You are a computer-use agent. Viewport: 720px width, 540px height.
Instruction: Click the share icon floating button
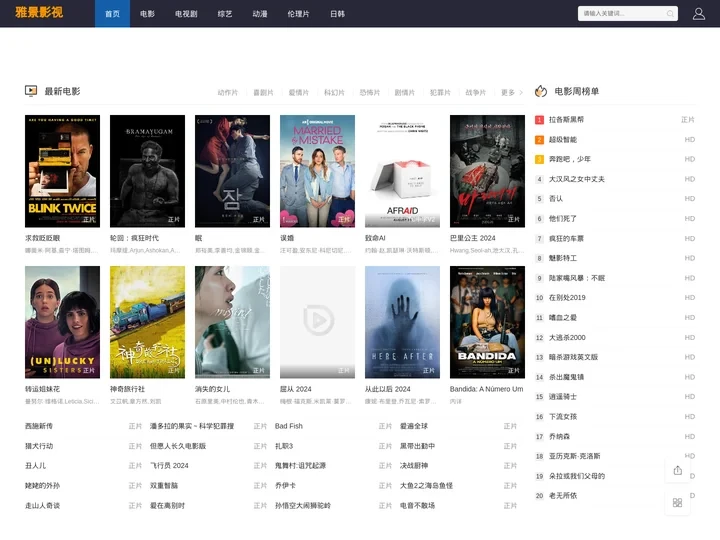coord(677,470)
